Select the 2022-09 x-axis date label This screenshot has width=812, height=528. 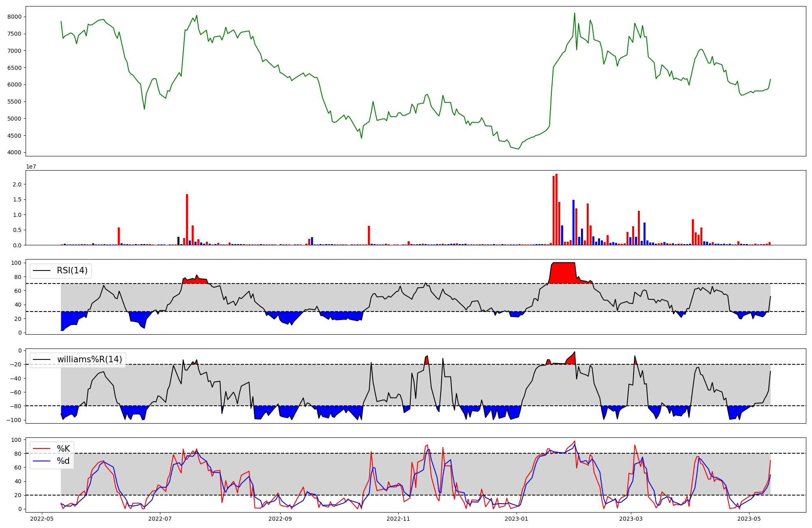[280, 519]
